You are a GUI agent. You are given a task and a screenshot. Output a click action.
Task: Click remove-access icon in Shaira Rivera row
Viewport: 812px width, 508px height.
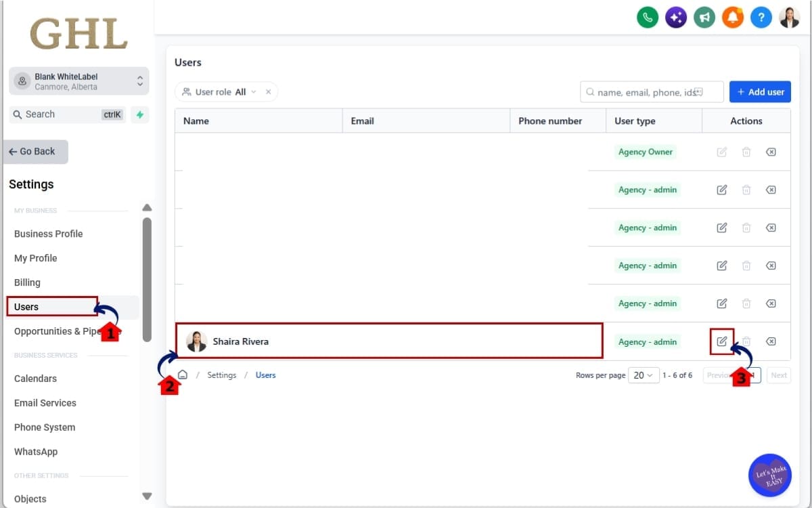click(x=771, y=341)
